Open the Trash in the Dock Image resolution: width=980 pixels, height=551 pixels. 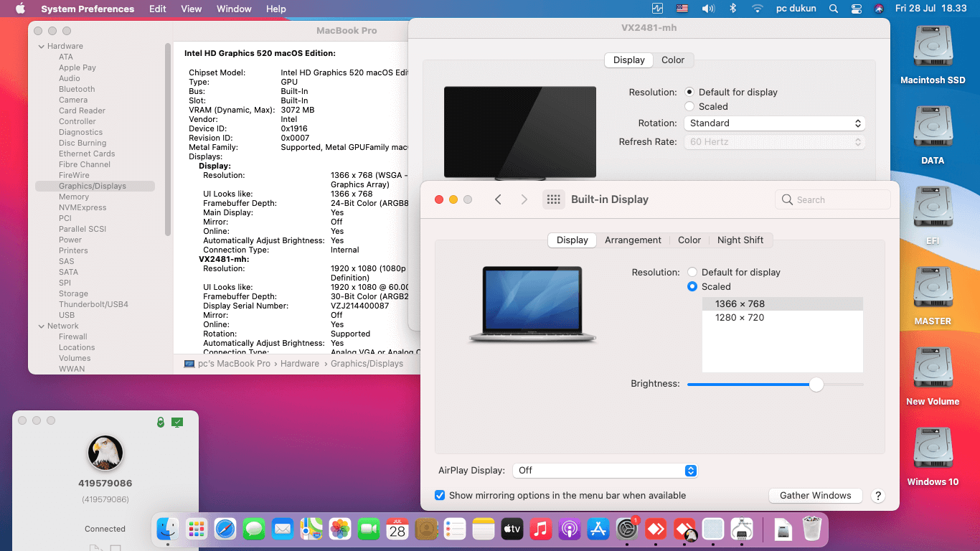click(812, 529)
